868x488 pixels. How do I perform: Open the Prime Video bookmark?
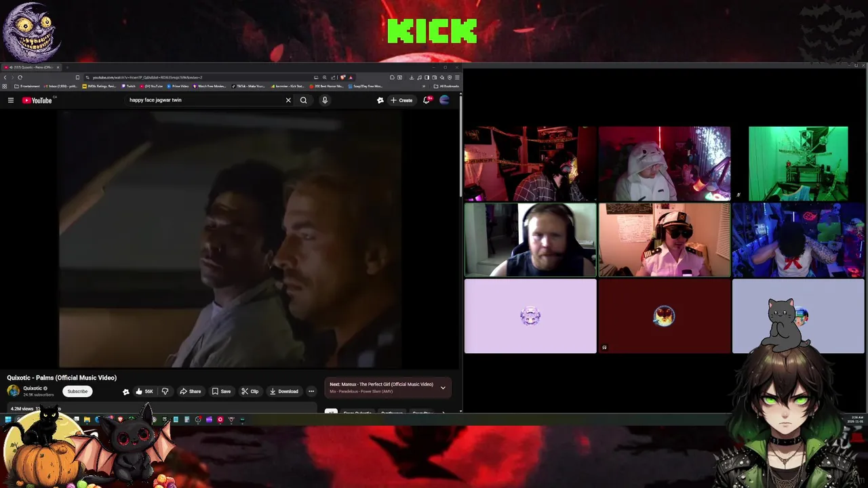[178, 86]
